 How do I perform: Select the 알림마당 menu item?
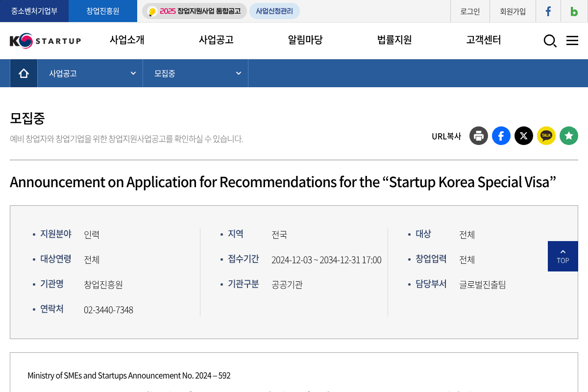[x=305, y=40]
